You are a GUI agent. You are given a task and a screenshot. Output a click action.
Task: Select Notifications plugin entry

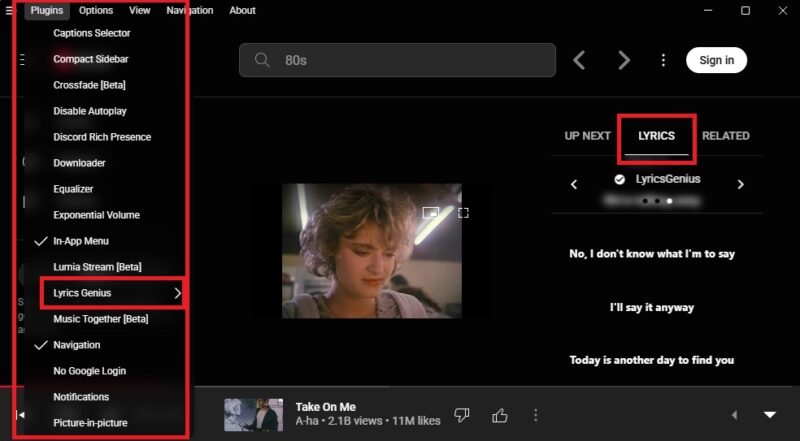click(81, 397)
